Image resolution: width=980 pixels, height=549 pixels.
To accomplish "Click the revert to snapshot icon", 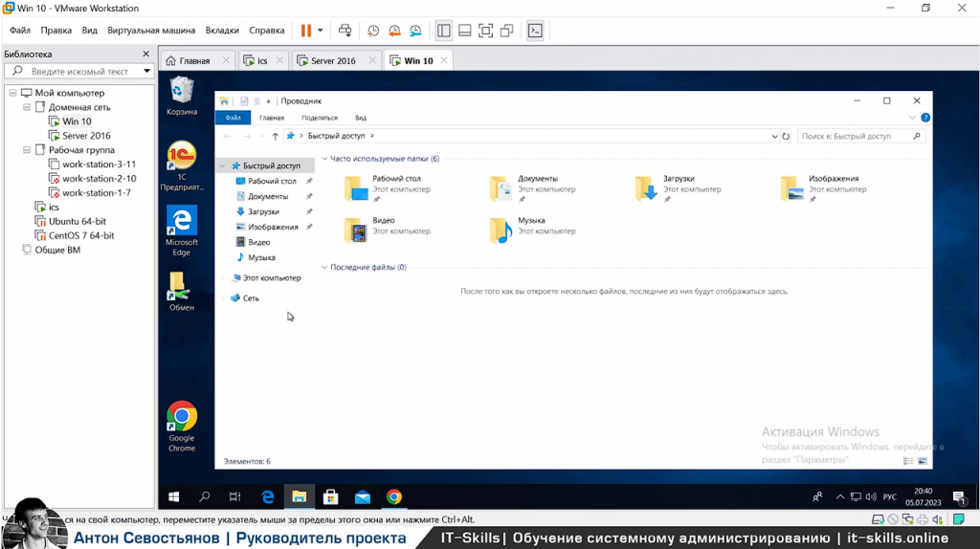I will click(x=394, y=31).
